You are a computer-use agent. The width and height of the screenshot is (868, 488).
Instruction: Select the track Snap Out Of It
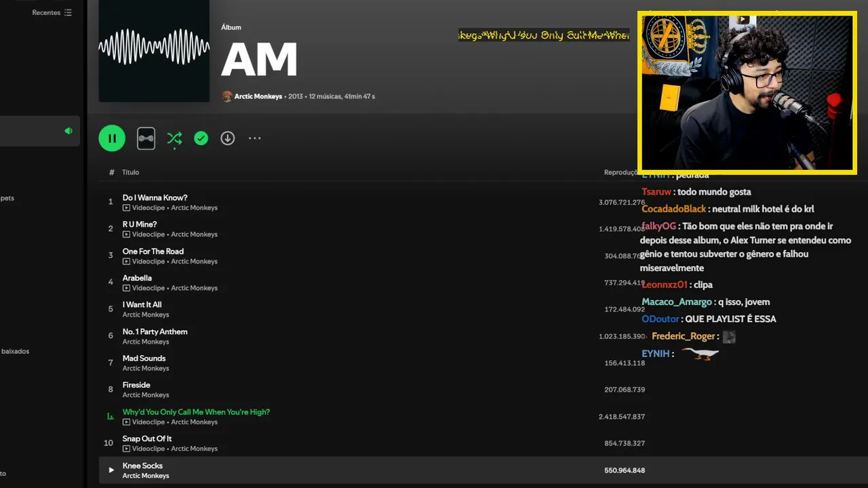point(147,439)
